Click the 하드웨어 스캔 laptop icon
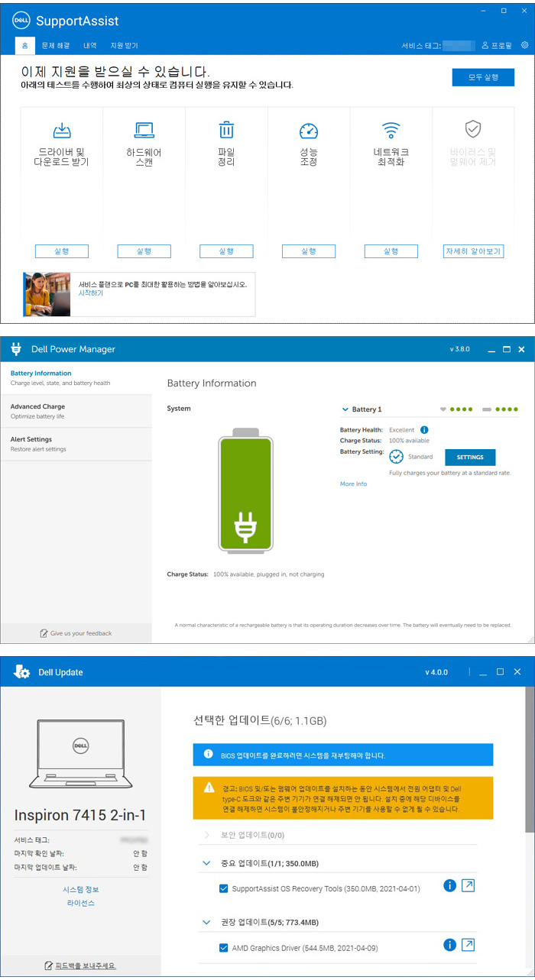535x980 pixels. pyautogui.click(x=144, y=131)
